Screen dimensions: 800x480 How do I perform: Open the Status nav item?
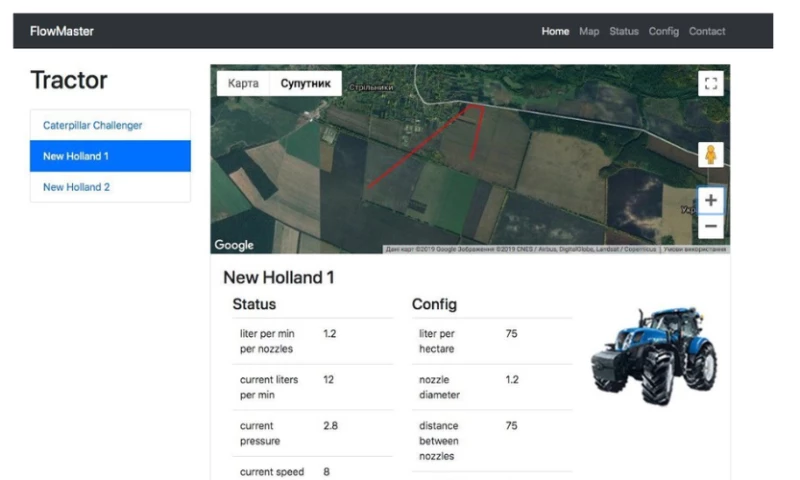(x=623, y=31)
